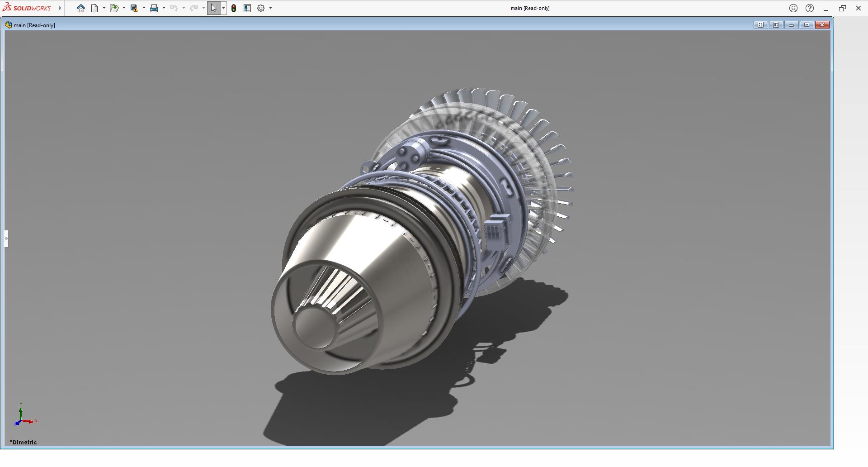Click the Rebuild traffic light icon

tap(234, 8)
